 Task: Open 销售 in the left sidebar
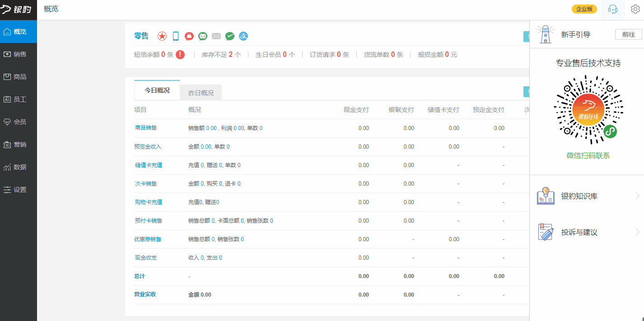(x=19, y=54)
